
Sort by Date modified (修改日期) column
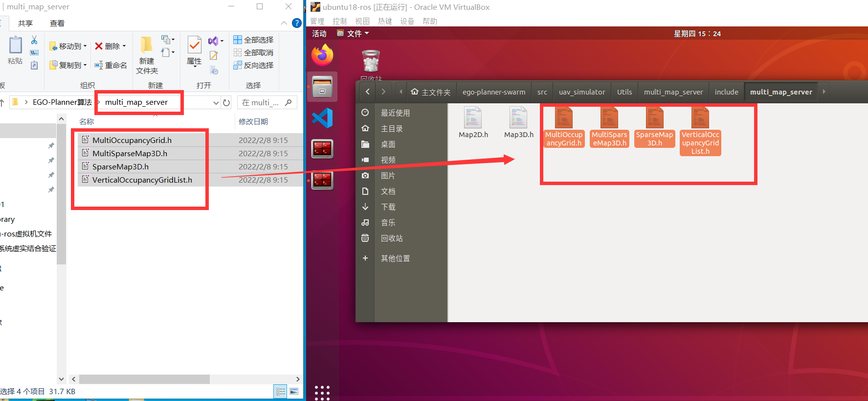253,121
